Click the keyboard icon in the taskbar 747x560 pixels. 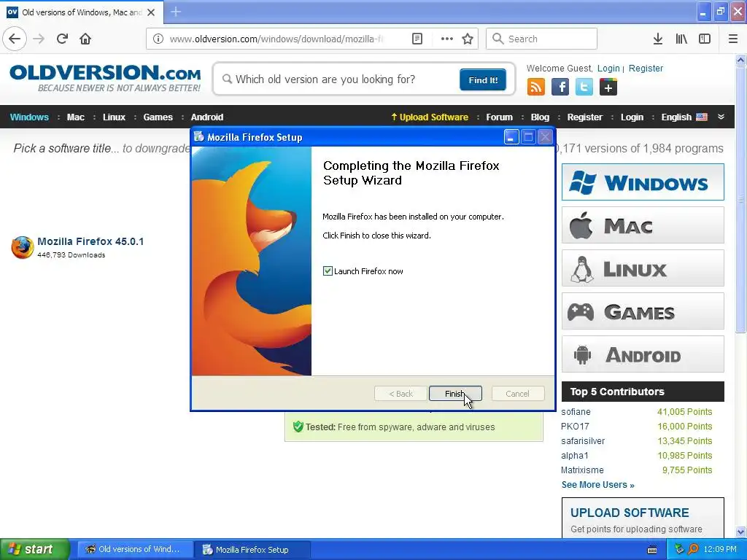[x=652, y=550]
